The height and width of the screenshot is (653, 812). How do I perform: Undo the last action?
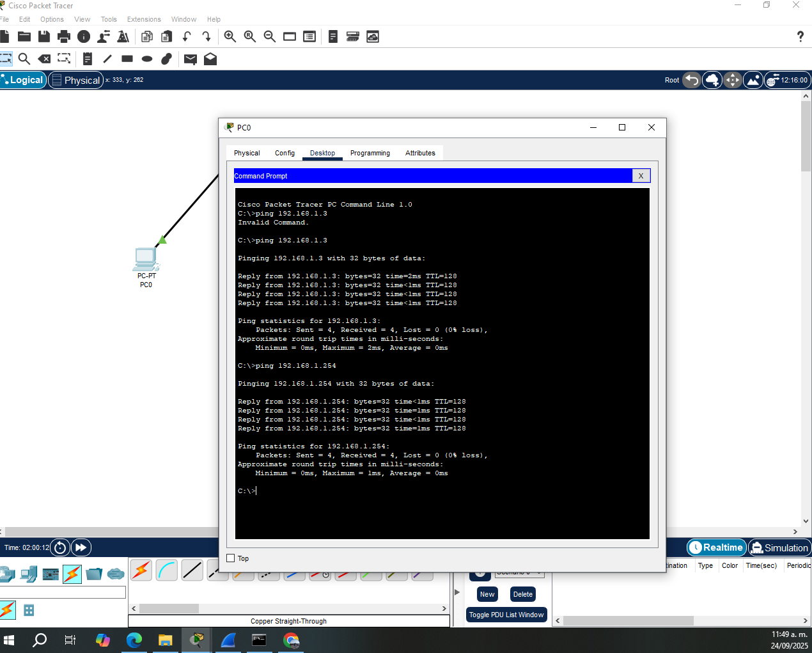point(187,36)
